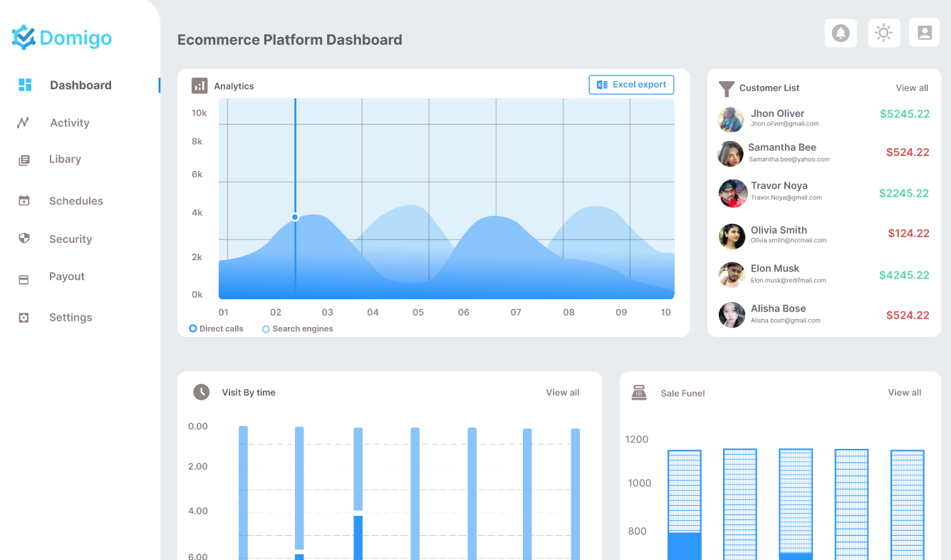Screen dimensions: 951x560
Task: Click the Sale Funel cash register icon
Action: pos(639,393)
